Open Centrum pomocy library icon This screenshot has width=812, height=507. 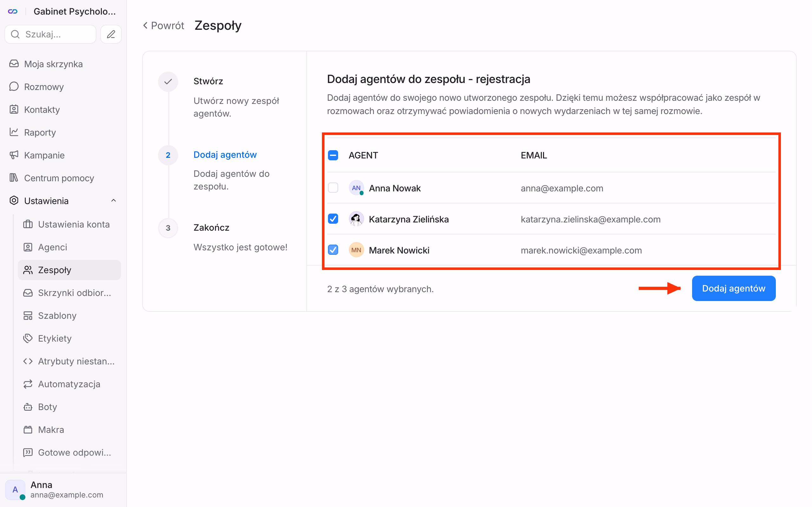click(14, 178)
